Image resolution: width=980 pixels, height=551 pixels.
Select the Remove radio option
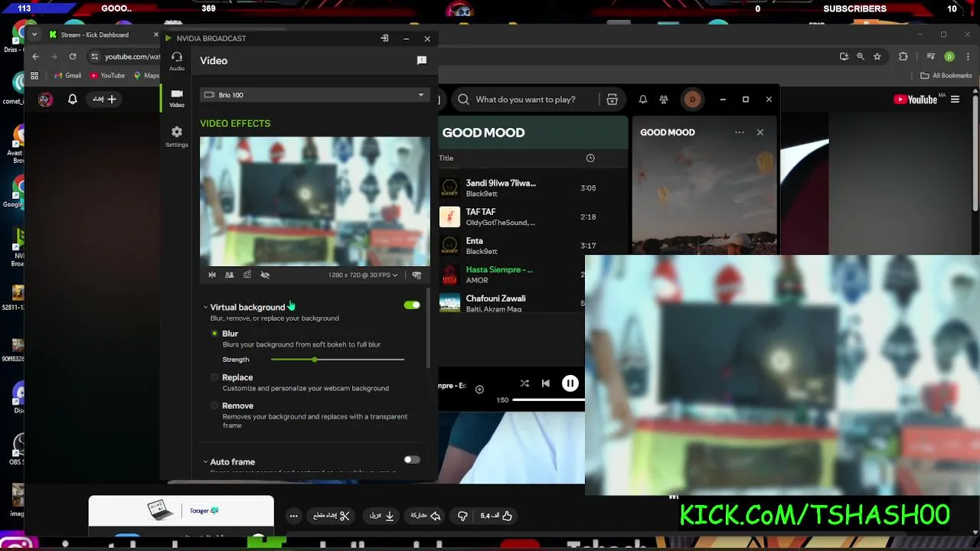click(214, 406)
